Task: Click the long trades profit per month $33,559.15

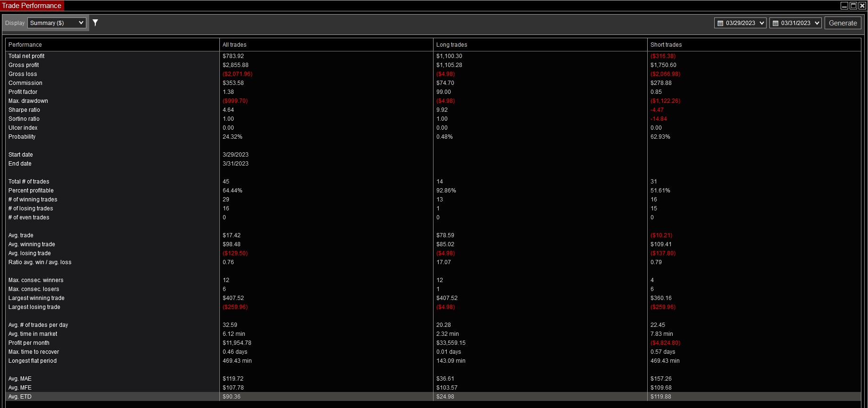Action: tap(451, 343)
